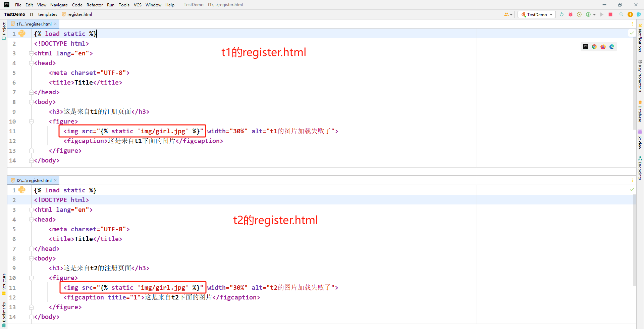Click the t2 editor vertical scrollbar
Image resolution: width=644 pixels, height=329 pixels.
click(634, 240)
